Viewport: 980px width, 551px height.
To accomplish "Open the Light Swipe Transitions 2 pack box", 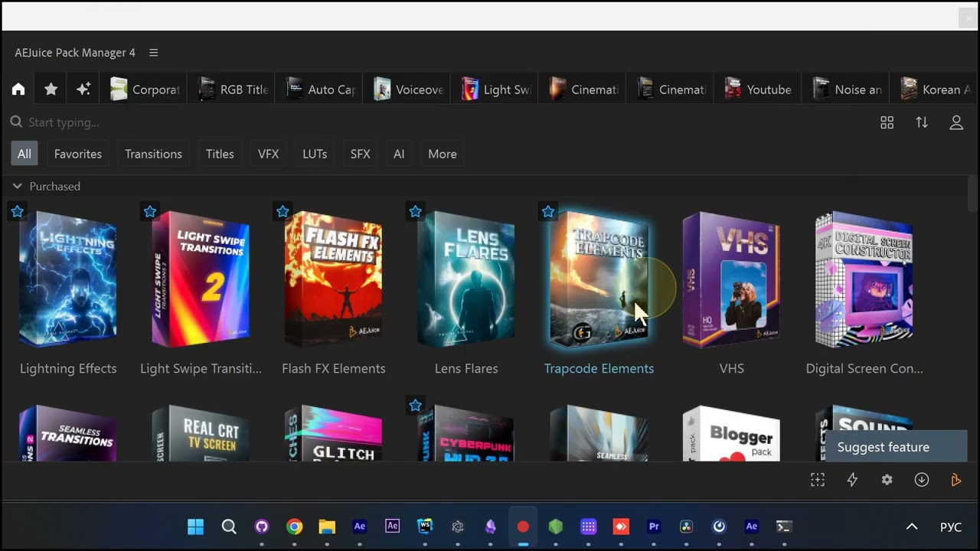I will [201, 279].
